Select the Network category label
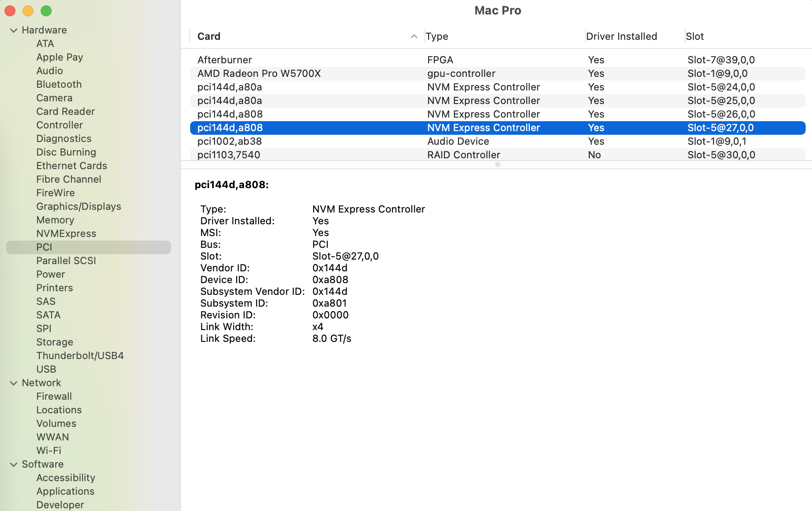 coord(41,383)
